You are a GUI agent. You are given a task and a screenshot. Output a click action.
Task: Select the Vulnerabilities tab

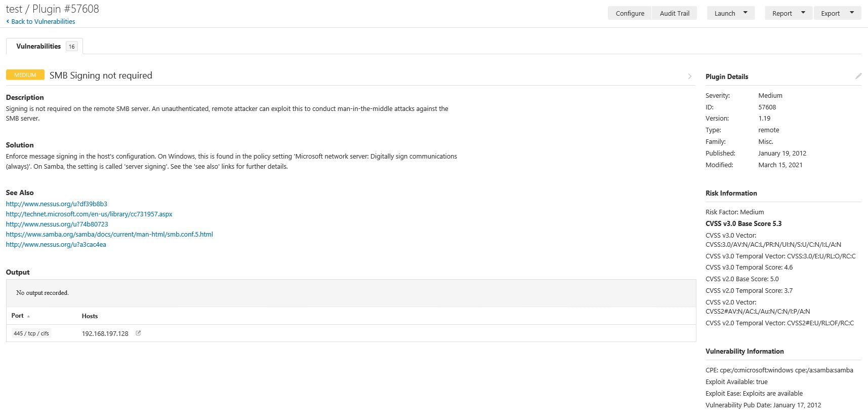tap(38, 46)
